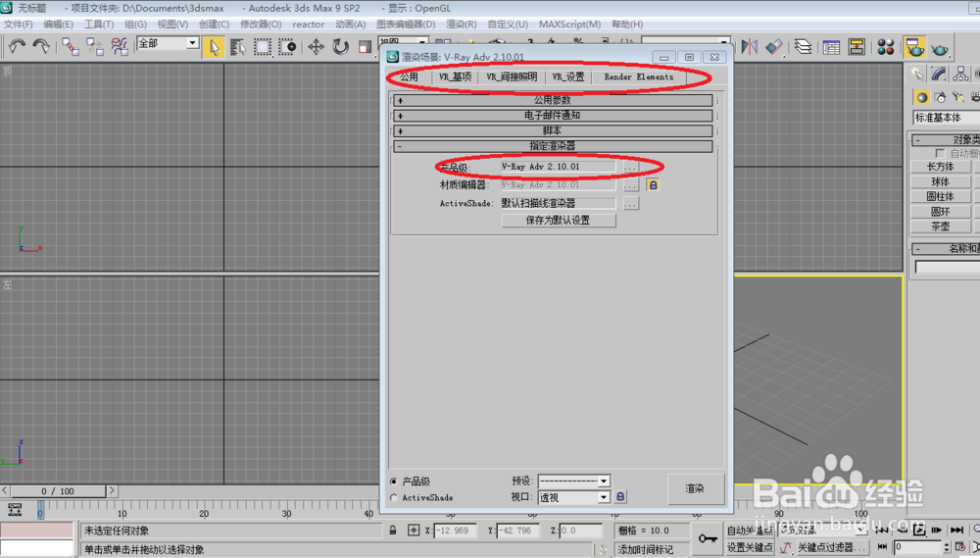Undo with the curved left arrow icon
980x558 pixels.
click(x=17, y=46)
